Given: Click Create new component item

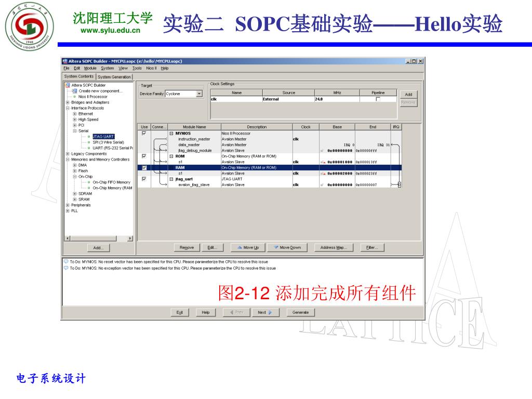Looking at the screenshot, I should coord(100,91).
